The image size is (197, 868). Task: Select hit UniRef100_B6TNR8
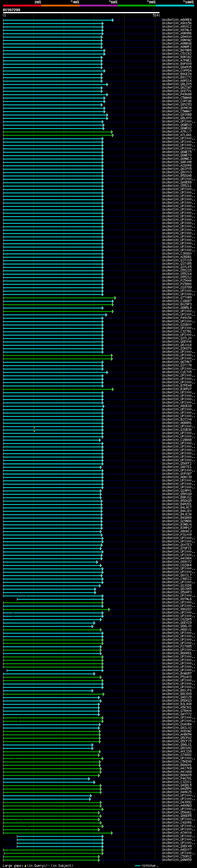click(177, 50)
